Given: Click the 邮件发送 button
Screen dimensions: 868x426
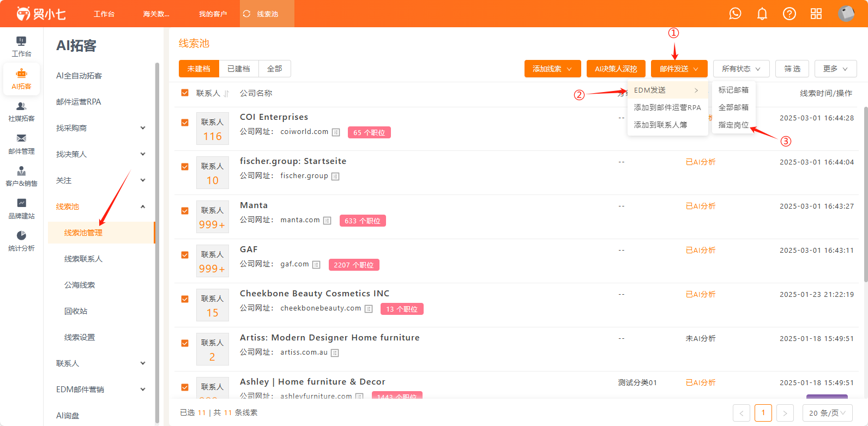Looking at the screenshot, I should point(679,69).
